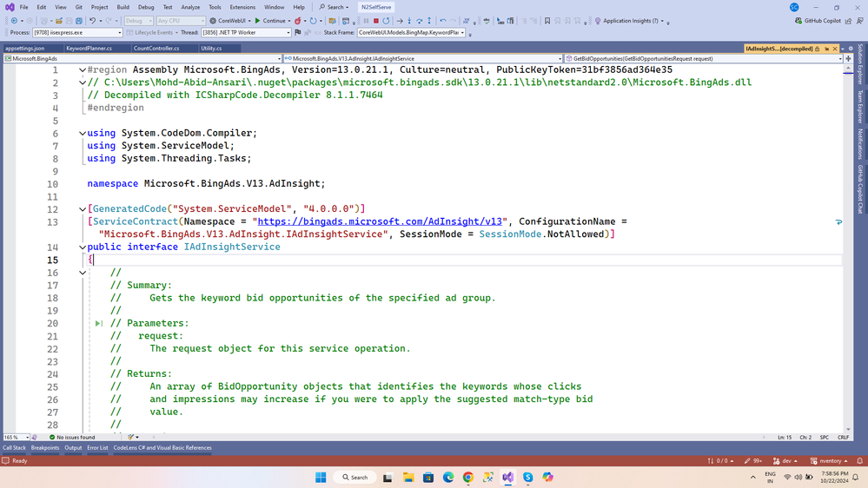Image resolution: width=868 pixels, height=488 pixels.
Task: Open the editor settings gear icon
Action: [x=851, y=49]
